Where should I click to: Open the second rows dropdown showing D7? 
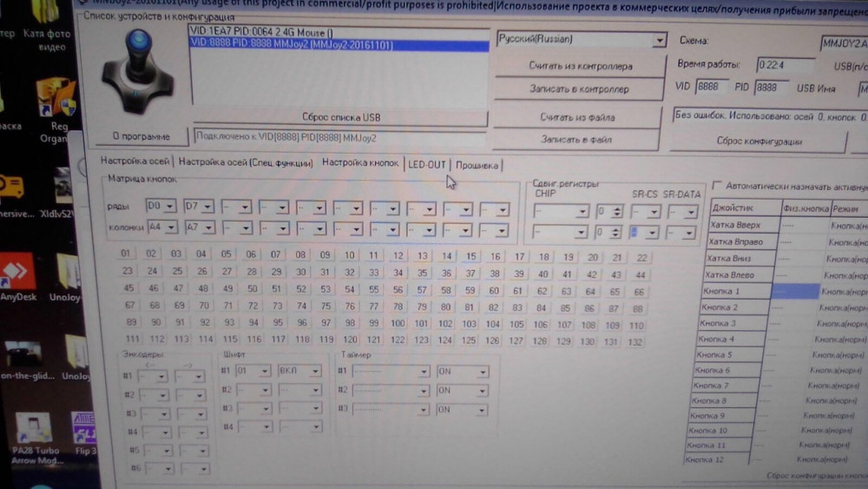point(198,207)
